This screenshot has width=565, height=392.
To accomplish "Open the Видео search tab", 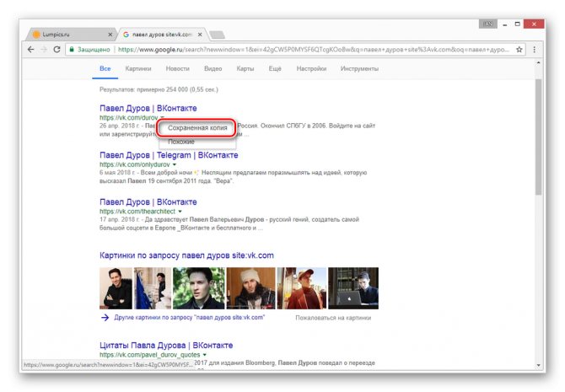I will coord(213,68).
